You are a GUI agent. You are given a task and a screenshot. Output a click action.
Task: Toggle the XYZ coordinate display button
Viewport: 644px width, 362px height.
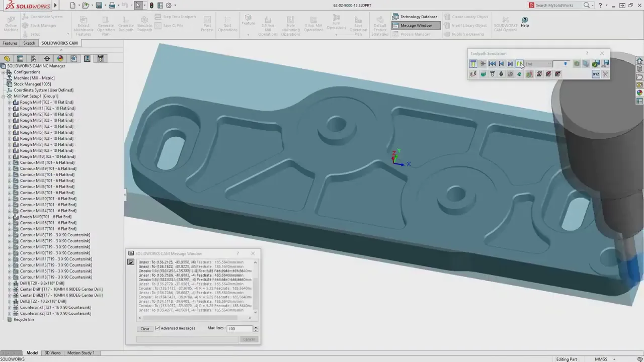[596, 74]
